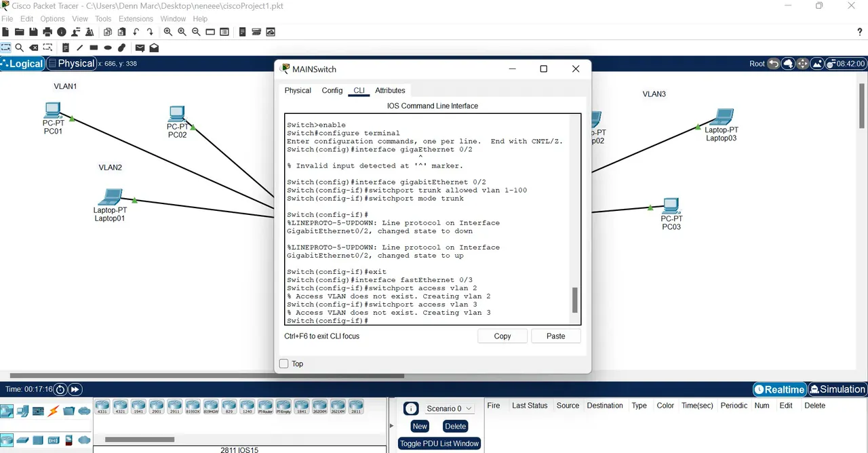
Task: Click the Zoom In magnifier icon
Action: 168,32
